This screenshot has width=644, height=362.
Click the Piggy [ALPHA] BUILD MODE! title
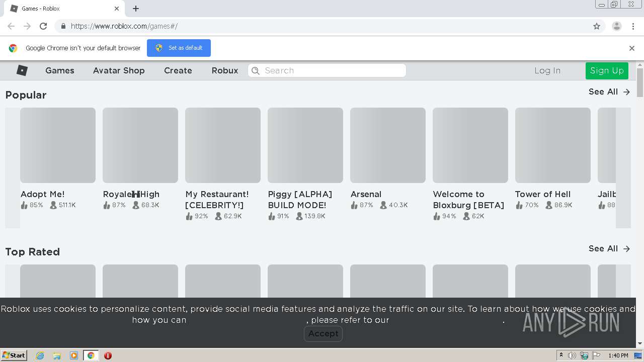[300, 200]
